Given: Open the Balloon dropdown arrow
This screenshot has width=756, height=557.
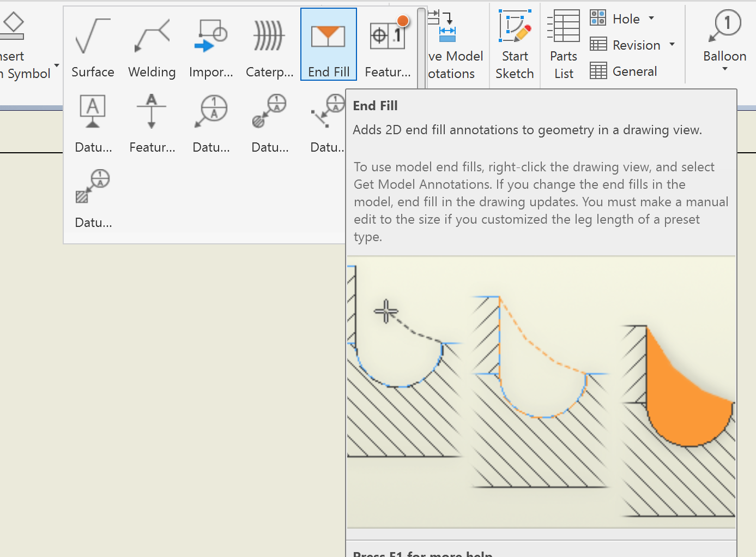Looking at the screenshot, I should [x=724, y=68].
